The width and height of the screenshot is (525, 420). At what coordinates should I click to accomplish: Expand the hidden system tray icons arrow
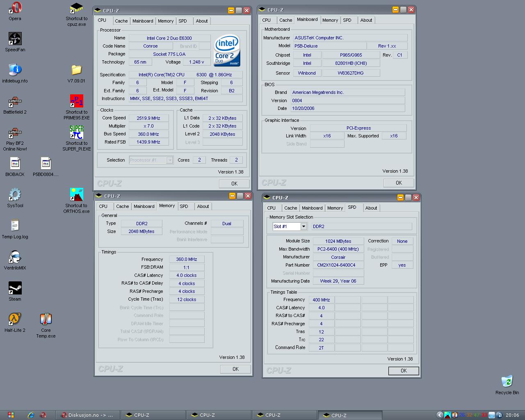440,415
